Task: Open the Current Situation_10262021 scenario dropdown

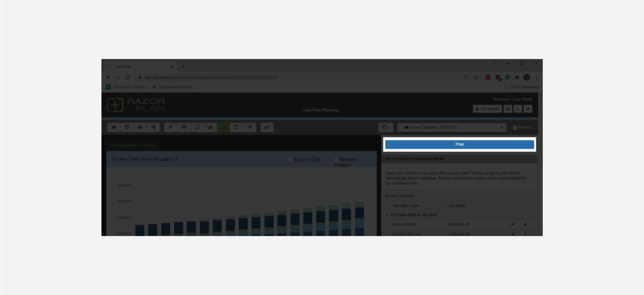Action: click(x=452, y=128)
